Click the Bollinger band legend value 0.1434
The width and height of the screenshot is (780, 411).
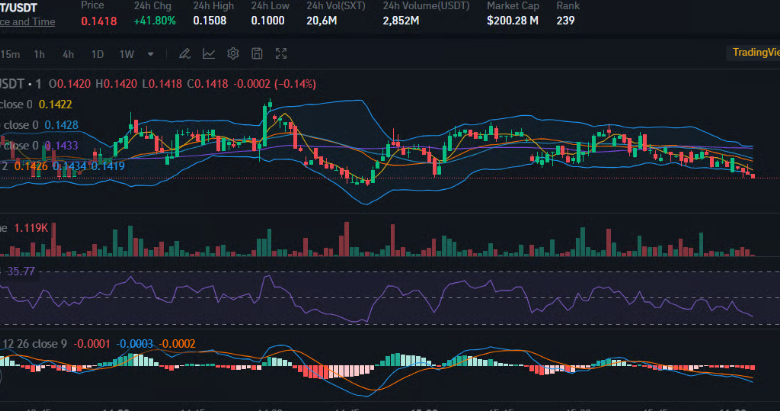(x=69, y=166)
